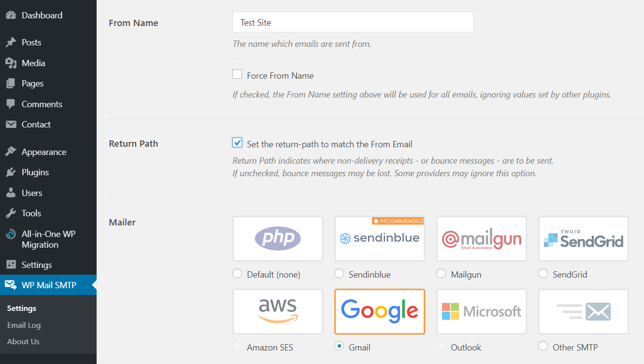Uncheck the return-path match checkbox
Screen dimensions: 644x364
pos(237,143)
